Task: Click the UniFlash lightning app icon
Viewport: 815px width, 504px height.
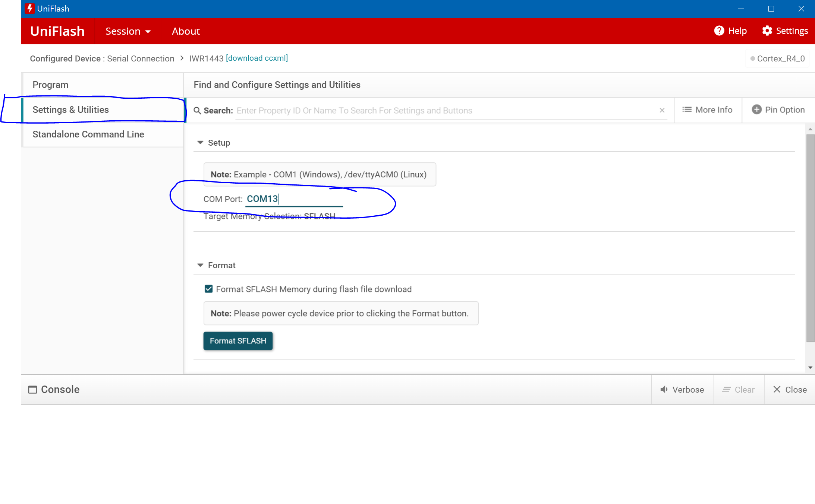Action: pos(30,9)
